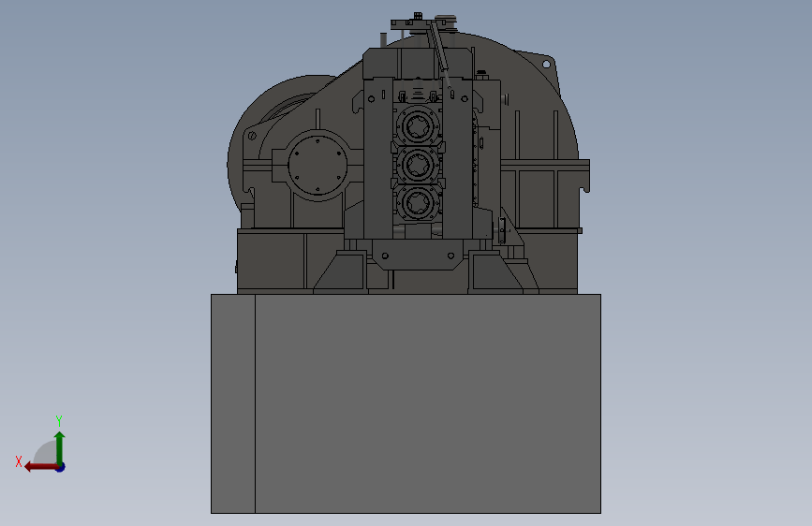Select the top roll bearing housing

coord(418,126)
